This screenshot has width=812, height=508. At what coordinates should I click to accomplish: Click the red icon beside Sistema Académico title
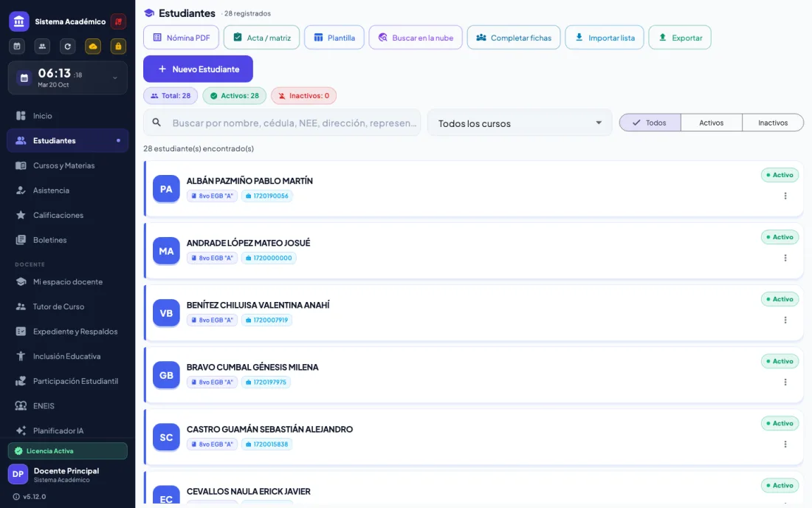pos(119,21)
